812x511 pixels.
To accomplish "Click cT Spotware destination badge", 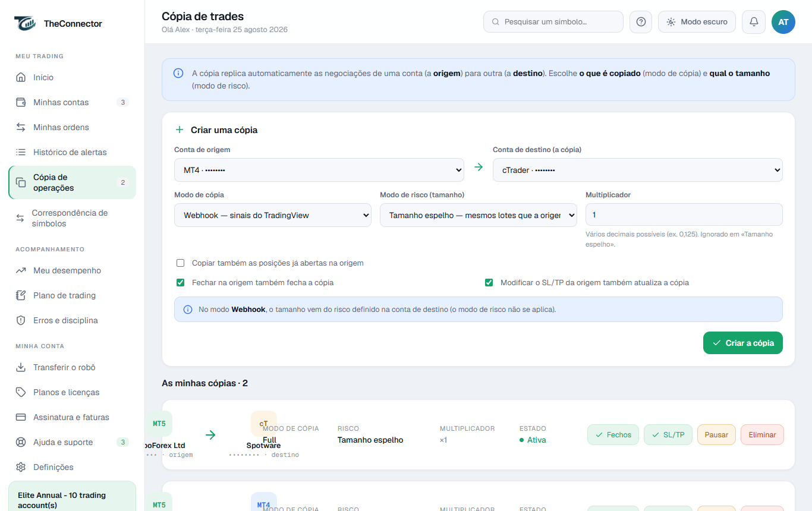I will tap(263, 424).
